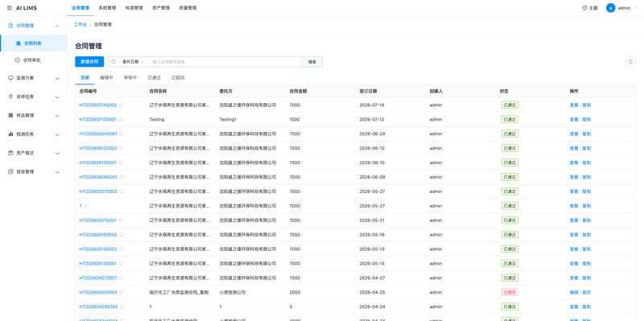The height and width of the screenshot is (321, 644).
Task: Click the search magnifier icon
Action: tap(114, 62)
